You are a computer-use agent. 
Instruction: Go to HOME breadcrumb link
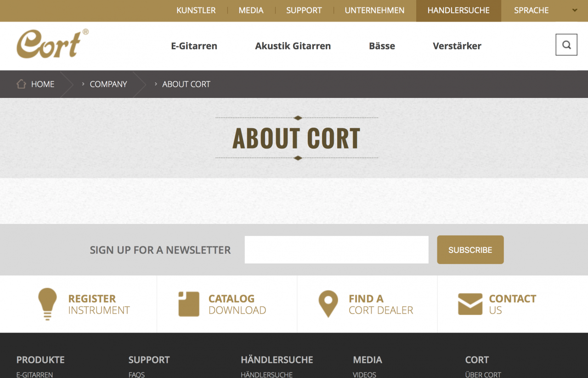[43, 84]
